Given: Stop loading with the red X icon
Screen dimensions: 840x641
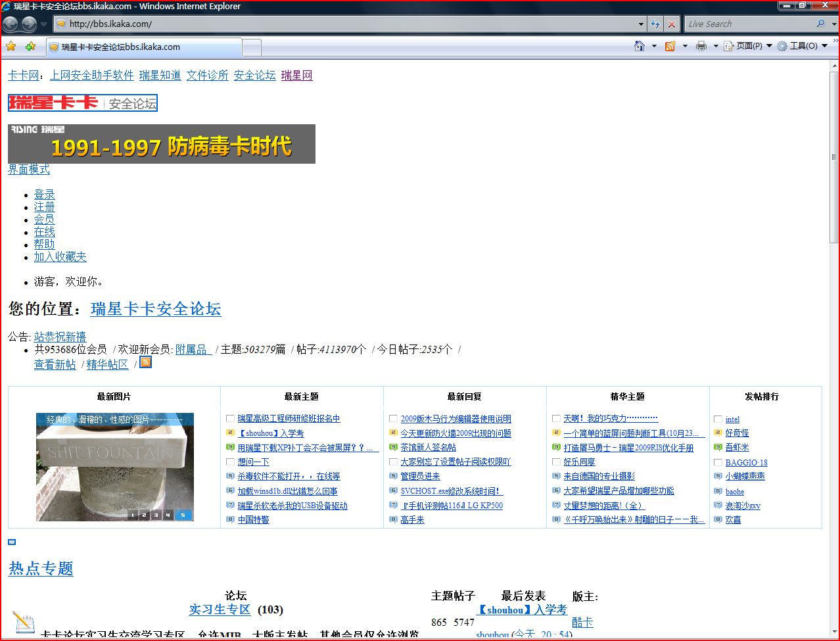Looking at the screenshot, I should point(671,24).
